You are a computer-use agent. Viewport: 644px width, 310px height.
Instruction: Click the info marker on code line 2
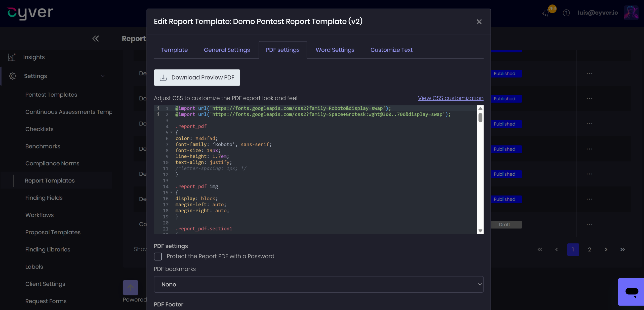click(158, 114)
